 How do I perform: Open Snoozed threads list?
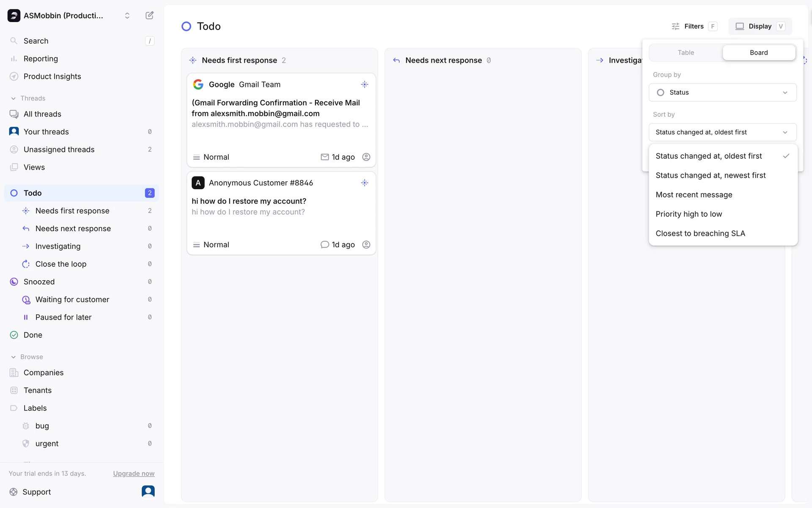[39, 282]
